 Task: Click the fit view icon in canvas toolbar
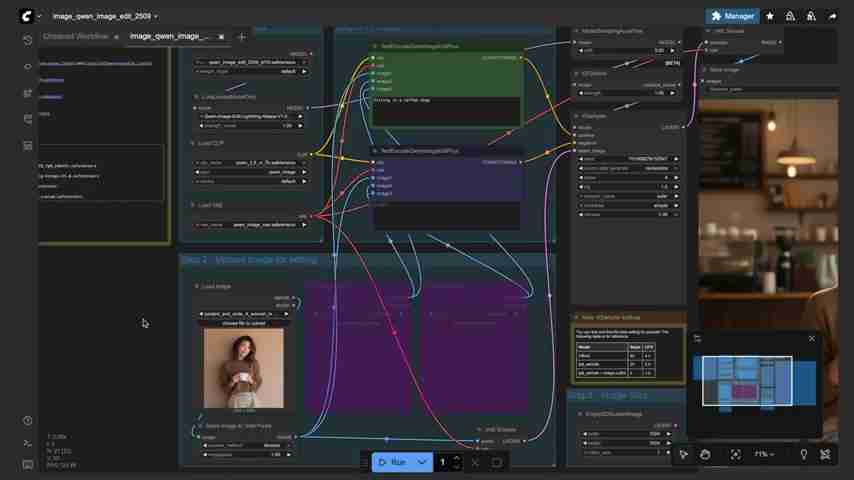coord(735,454)
